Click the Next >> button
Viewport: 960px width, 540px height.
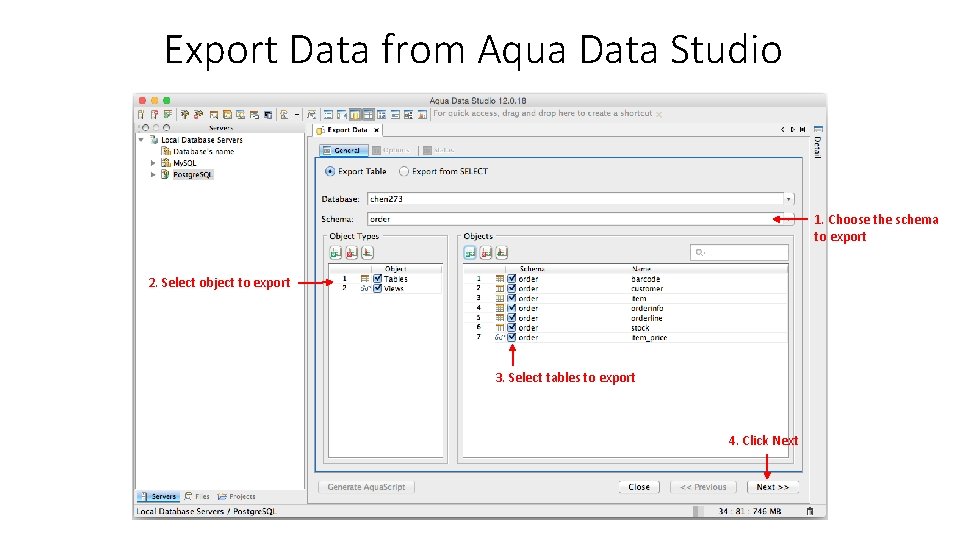pos(773,487)
